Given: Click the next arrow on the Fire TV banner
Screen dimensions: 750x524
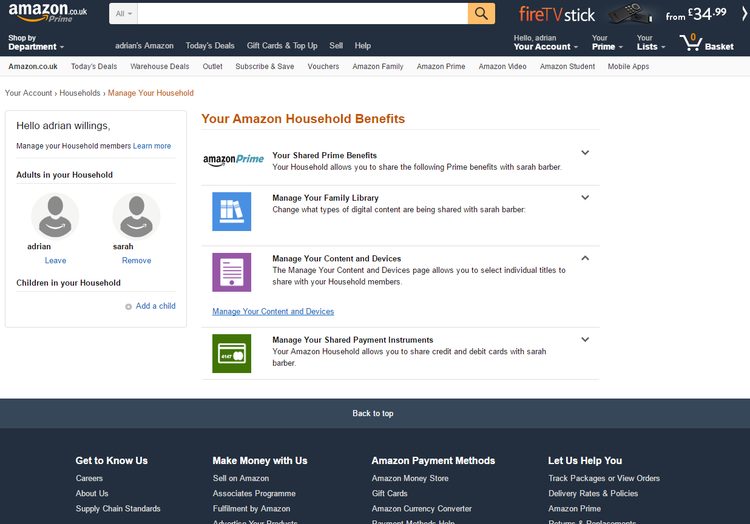Looking at the screenshot, I should pos(744,14).
